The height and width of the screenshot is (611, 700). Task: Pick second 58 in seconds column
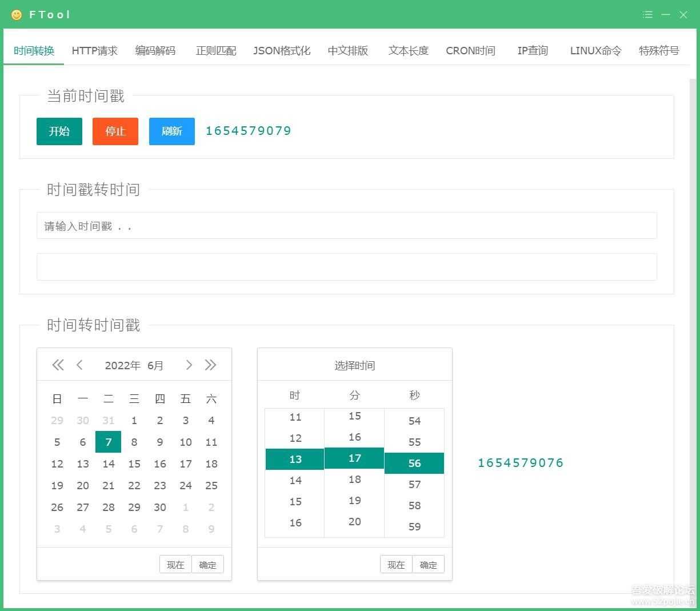[414, 506]
